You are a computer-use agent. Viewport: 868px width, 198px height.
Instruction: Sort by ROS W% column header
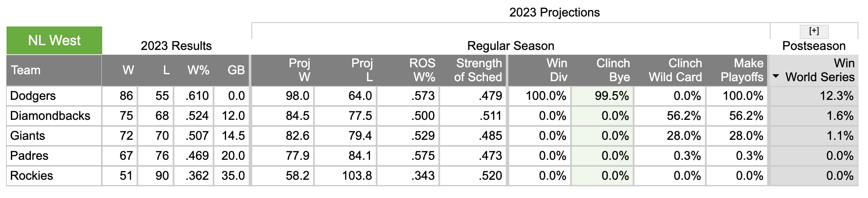point(408,70)
